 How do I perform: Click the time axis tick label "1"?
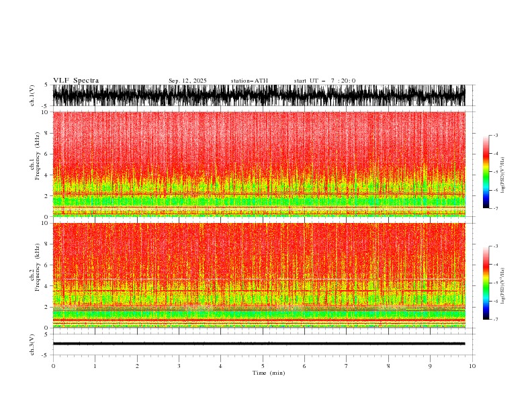(x=95, y=366)
